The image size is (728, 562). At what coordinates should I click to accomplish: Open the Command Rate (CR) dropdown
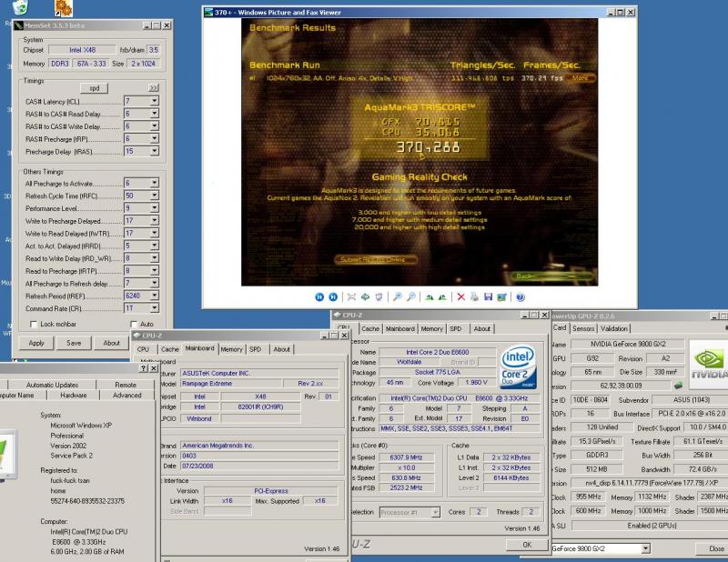click(x=155, y=308)
